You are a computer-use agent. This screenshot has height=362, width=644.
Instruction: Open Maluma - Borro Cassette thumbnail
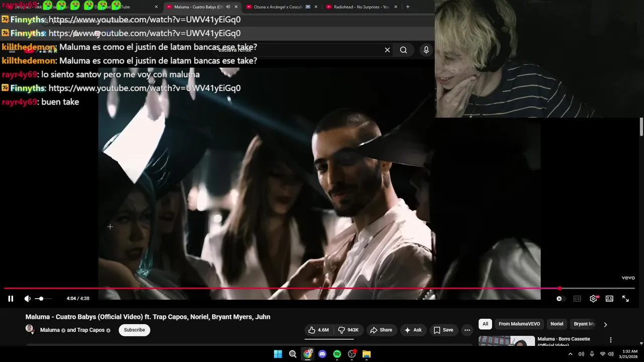[507, 341]
